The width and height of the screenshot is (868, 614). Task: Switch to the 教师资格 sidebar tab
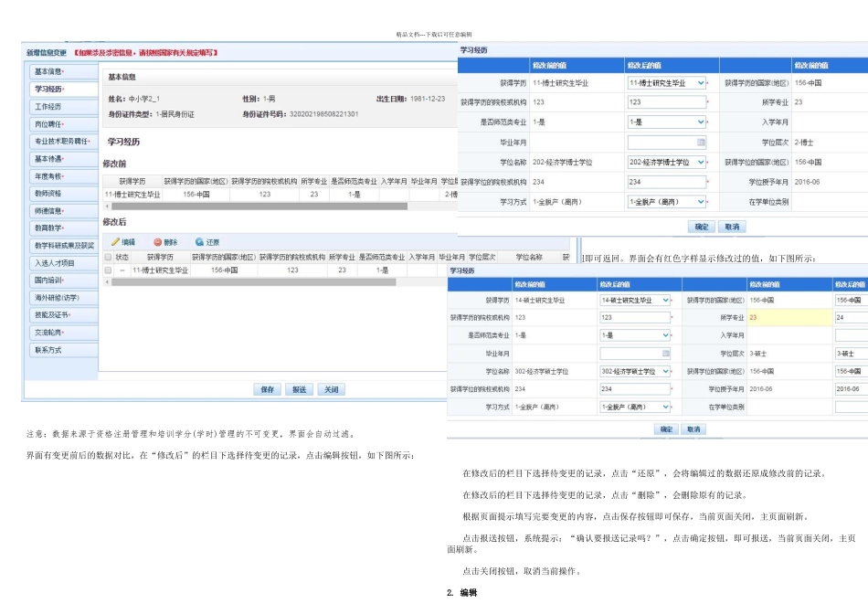(63, 193)
